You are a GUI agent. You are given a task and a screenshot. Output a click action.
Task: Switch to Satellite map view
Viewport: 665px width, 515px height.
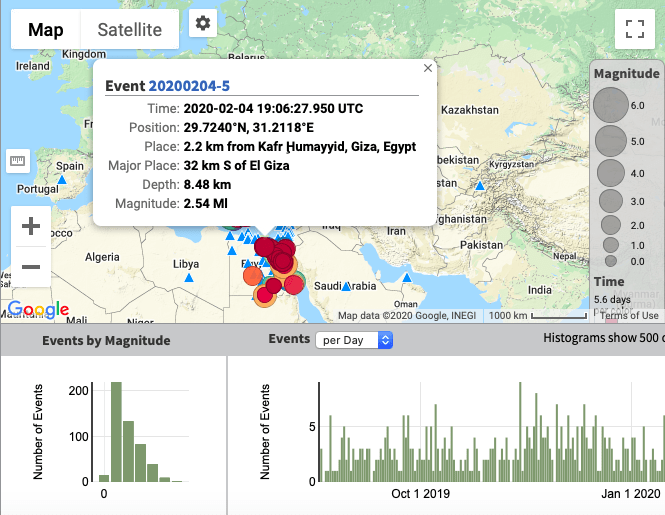129,30
